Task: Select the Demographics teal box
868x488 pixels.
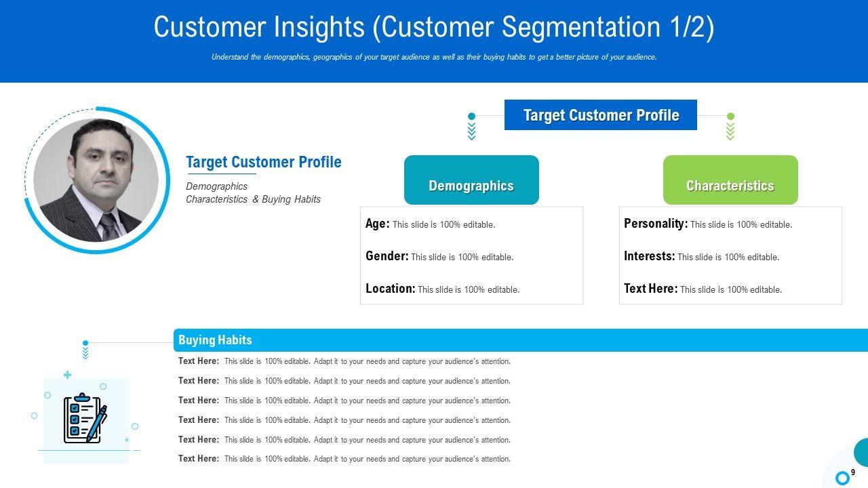Action: 471,180
